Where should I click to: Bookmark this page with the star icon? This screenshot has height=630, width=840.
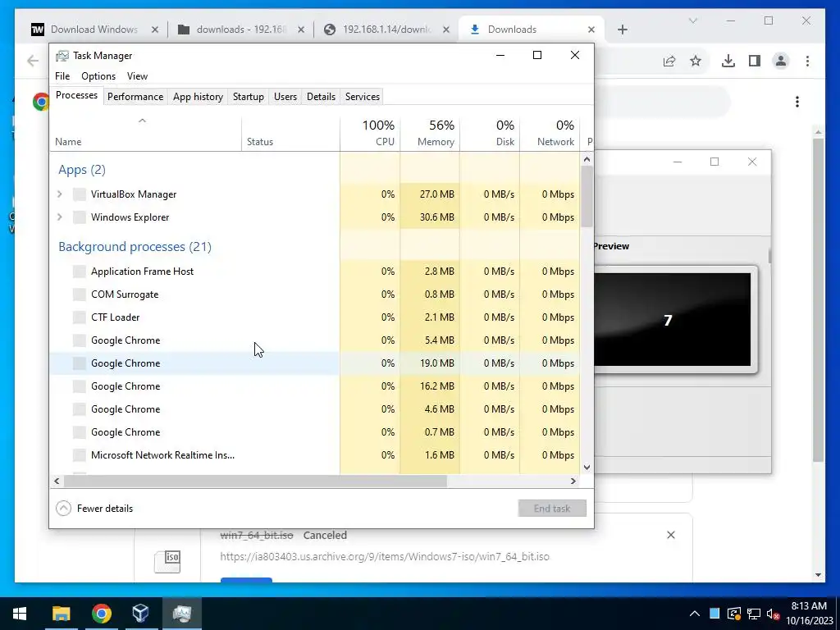(x=696, y=61)
